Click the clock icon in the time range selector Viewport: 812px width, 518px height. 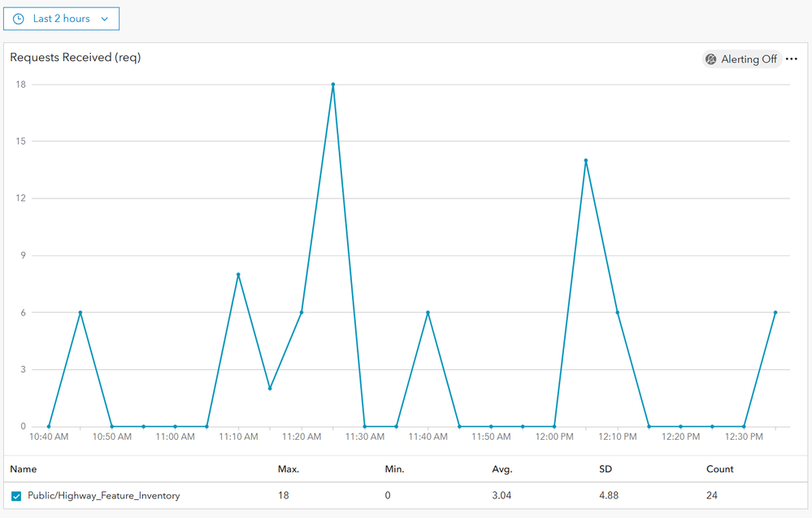click(19, 19)
